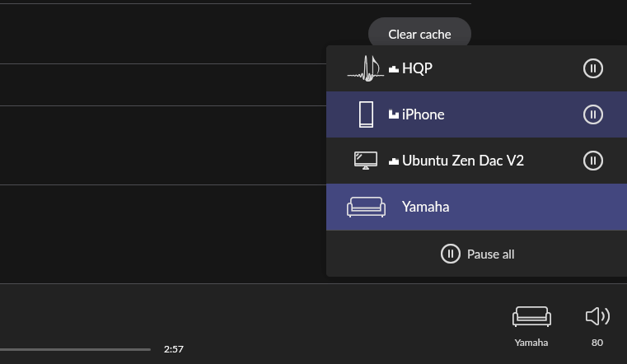
Task: Pause playback on the HQP zone
Action: click(592, 68)
